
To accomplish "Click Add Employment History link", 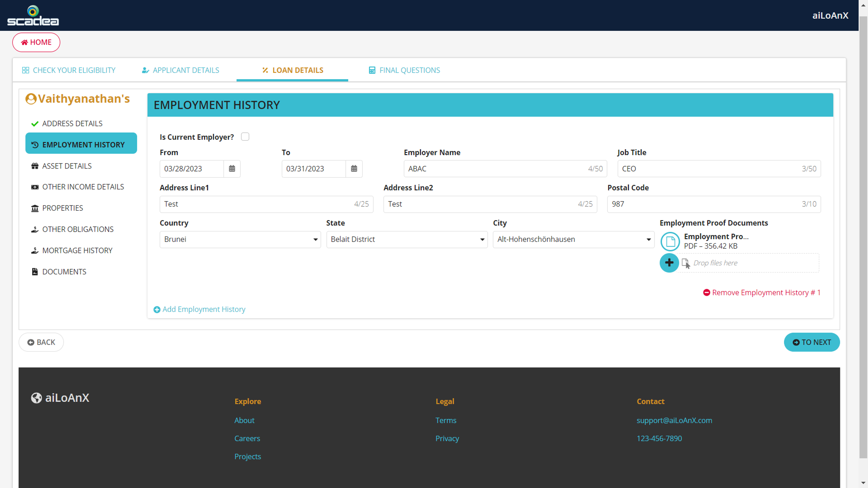I will (x=199, y=310).
